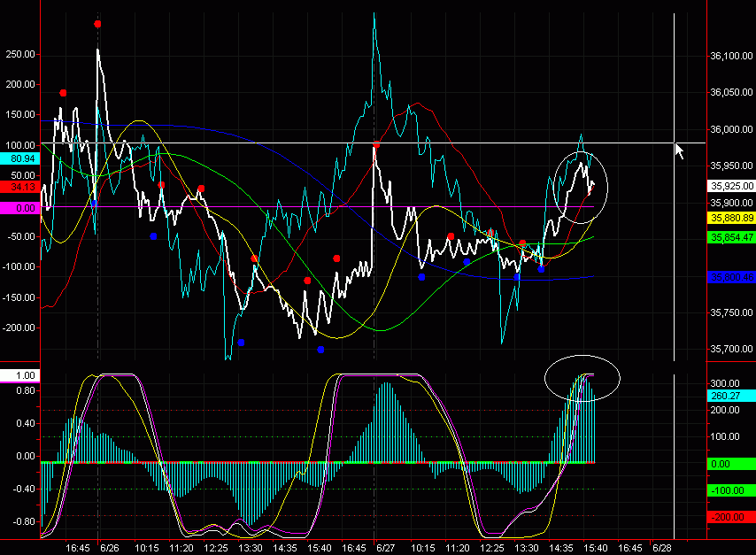Select the green 0.00 histogram level label

pos(731,464)
